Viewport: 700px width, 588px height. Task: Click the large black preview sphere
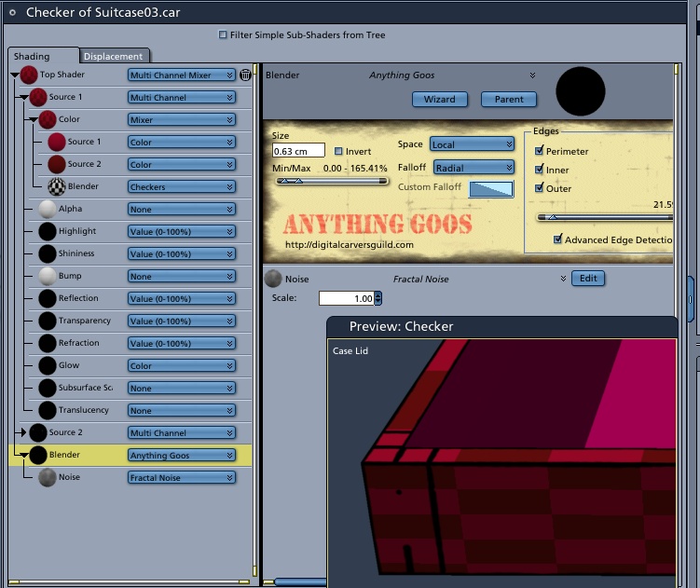(581, 91)
